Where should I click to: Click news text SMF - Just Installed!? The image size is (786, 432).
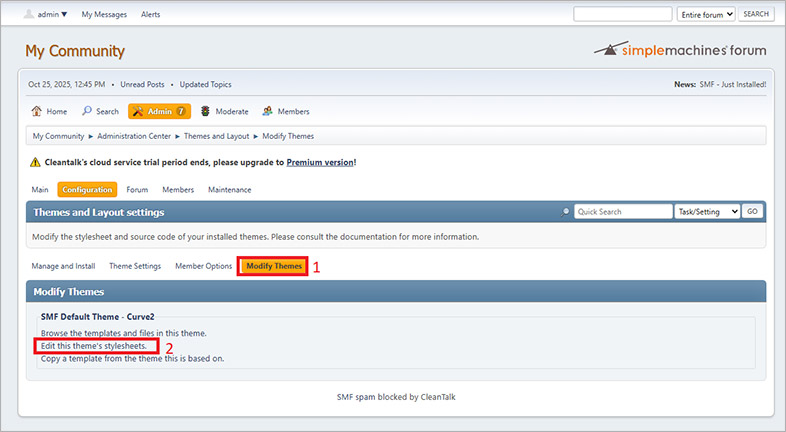[733, 84]
